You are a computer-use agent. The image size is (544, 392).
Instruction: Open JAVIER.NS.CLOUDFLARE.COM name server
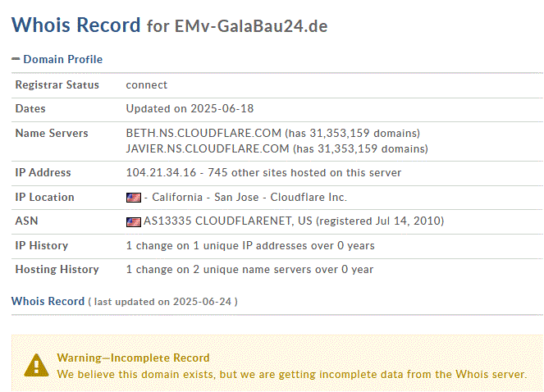coord(208,148)
